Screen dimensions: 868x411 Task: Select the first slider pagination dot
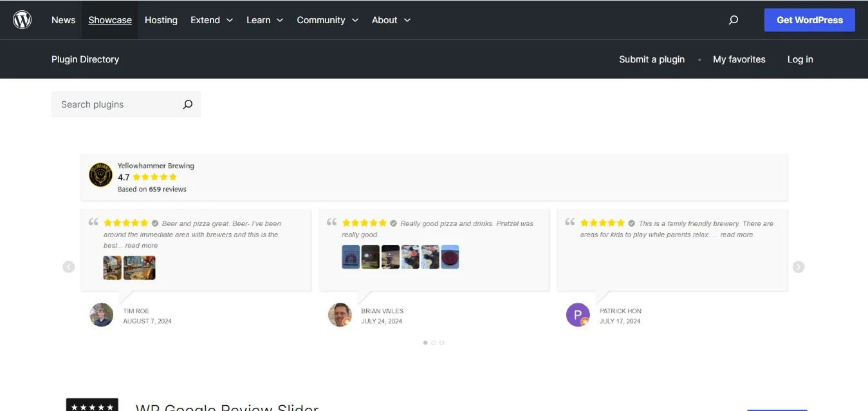click(x=425, y=343)
